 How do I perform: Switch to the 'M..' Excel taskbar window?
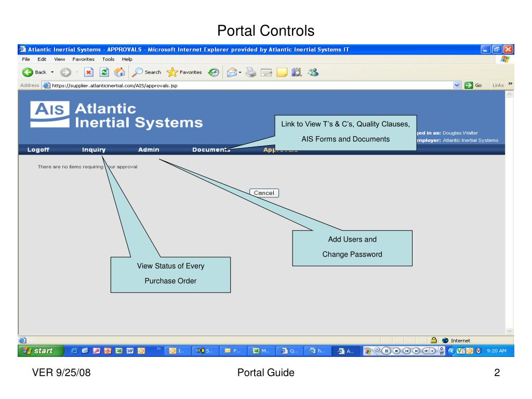pos(261,351)
